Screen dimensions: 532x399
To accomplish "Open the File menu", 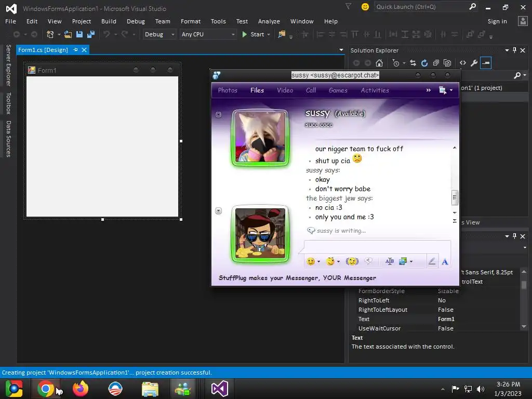I will pyautogui.click(x=10, y=21).
